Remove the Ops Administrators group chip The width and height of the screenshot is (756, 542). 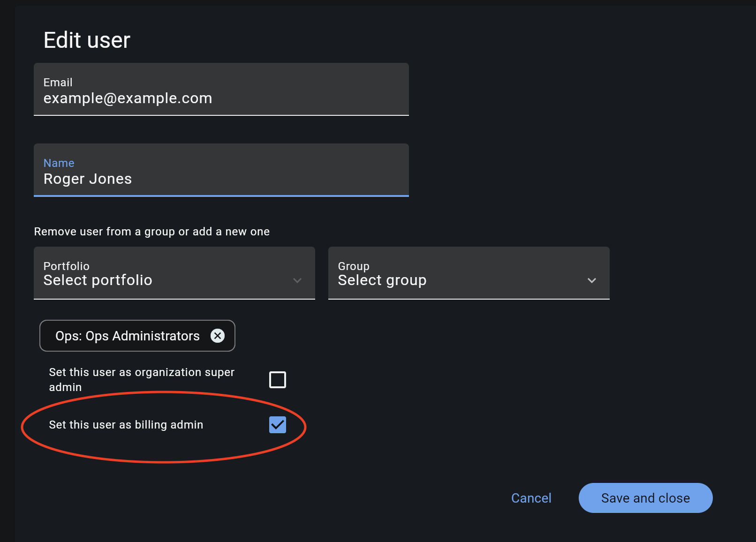point(218,336)
